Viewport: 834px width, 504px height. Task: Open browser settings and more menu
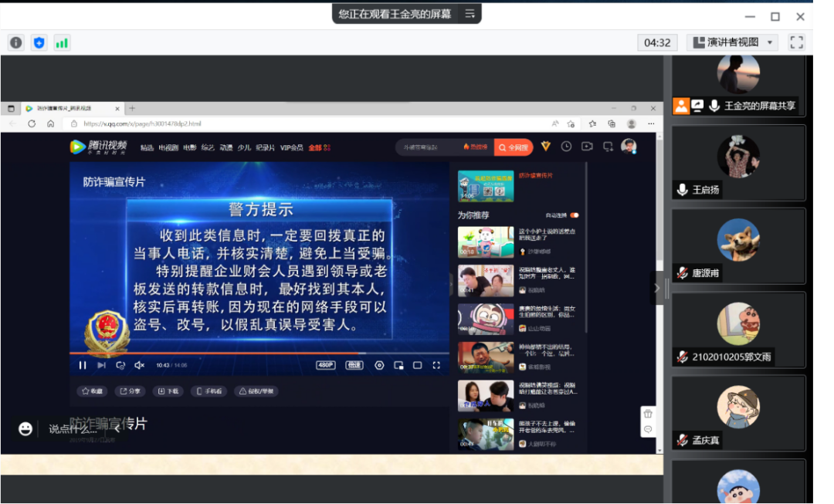click(651, 123)
